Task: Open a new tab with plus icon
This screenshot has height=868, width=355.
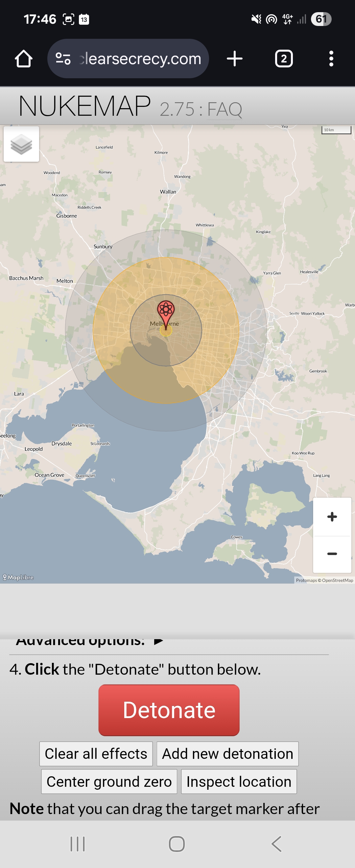Action: pos(234,59)
